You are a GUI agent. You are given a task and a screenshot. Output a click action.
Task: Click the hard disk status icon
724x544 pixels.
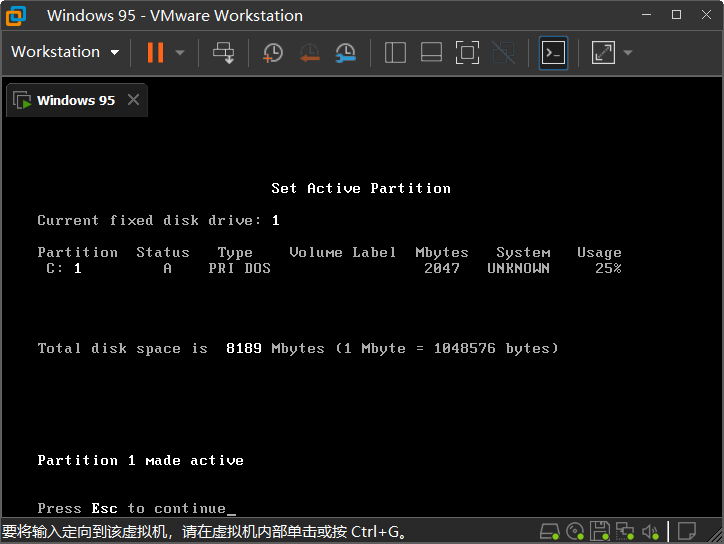coord(549,532)
